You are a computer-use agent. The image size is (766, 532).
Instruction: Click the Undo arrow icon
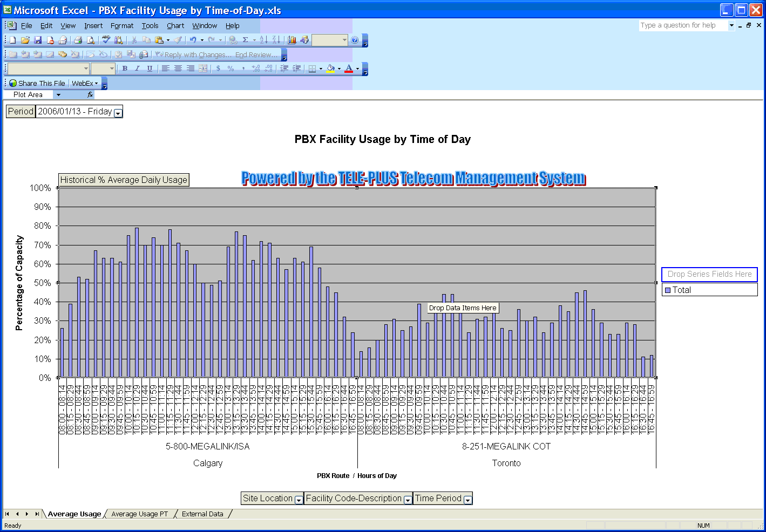tap(193, 40)
